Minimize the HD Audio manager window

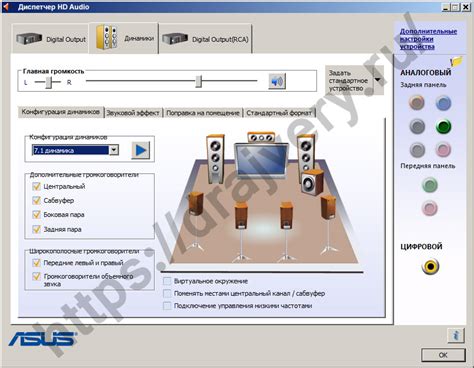click(x=446, y=7)
